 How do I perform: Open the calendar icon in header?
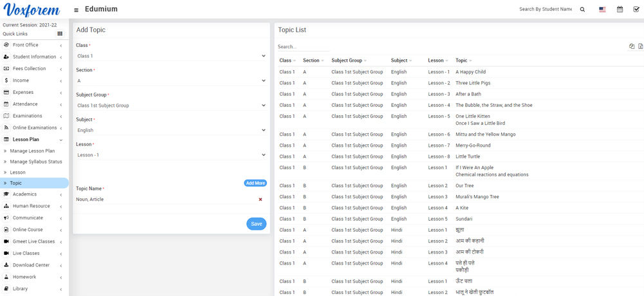click(x=620, y=10)
